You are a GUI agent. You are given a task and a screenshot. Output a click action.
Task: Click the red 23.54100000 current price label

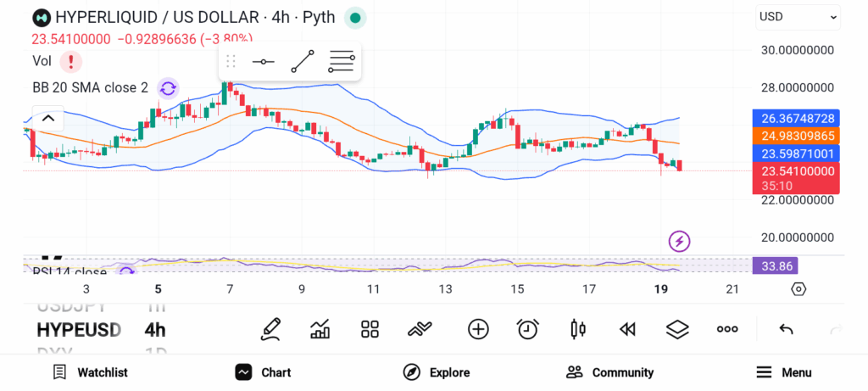(796, 178)
